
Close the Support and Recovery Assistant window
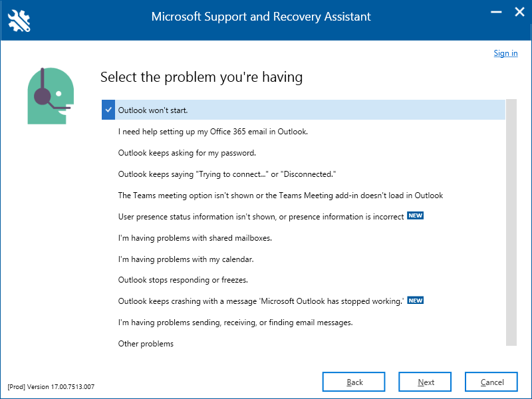(x=519, y=12)
